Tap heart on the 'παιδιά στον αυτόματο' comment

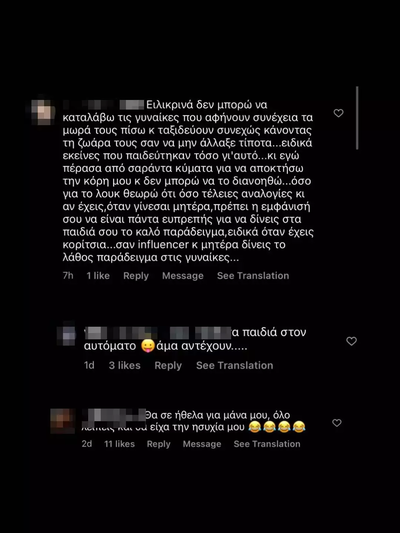click(351, 341)
